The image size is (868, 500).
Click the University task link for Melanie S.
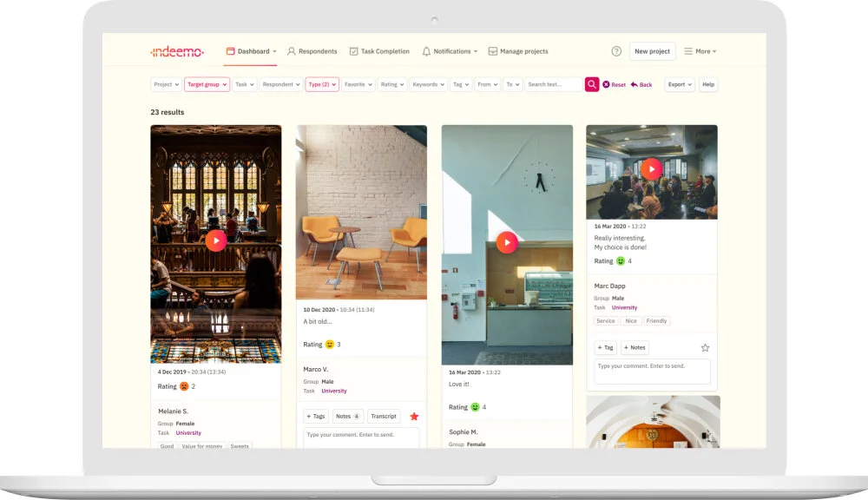[x=188, y=433]
